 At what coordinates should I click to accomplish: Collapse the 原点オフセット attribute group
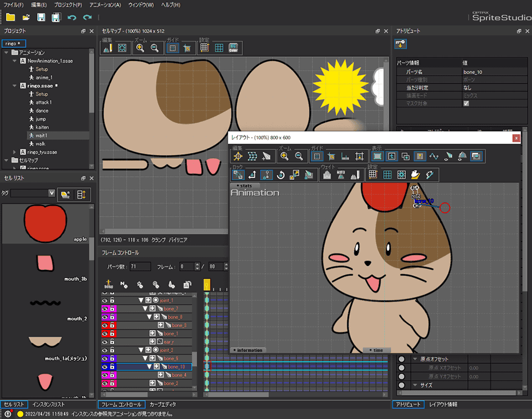[x=415, y=359]
